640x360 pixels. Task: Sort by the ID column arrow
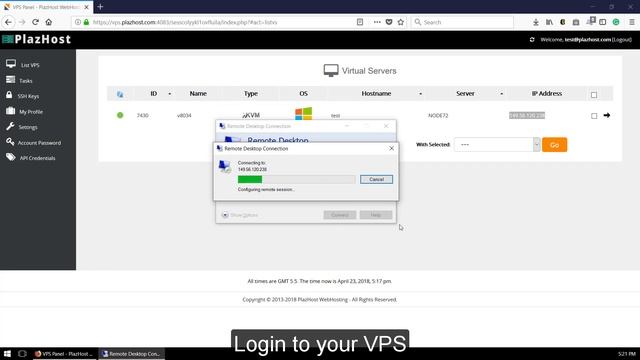[169, 94]
